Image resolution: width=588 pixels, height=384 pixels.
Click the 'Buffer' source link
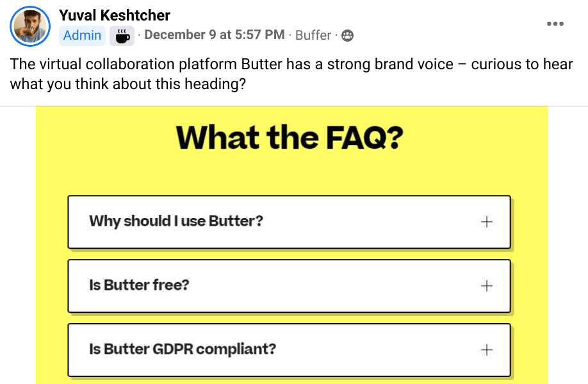(313, 35)
